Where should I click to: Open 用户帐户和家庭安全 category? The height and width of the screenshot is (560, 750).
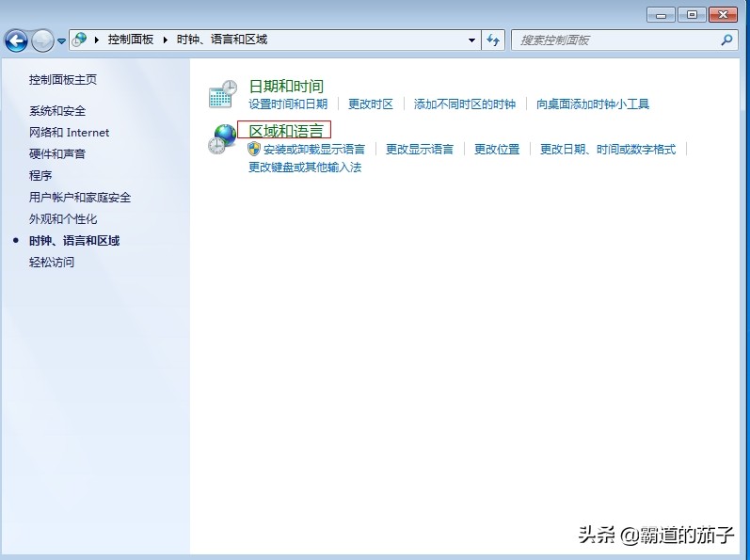(x=80, y=197)
